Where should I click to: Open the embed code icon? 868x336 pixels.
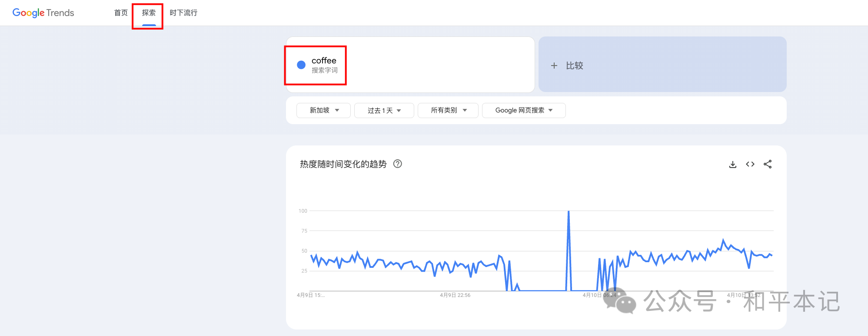(750, 164)
